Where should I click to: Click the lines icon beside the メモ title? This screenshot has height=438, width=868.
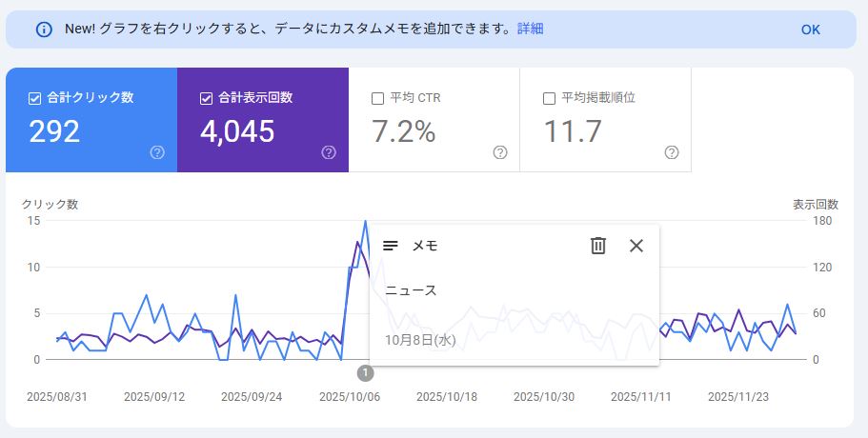(390, 246)
